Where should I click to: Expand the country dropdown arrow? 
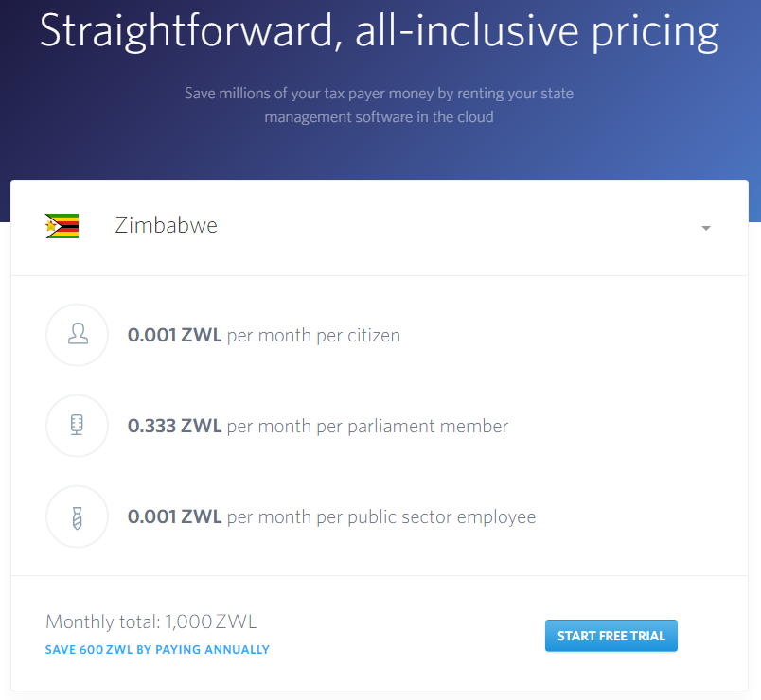706,228
